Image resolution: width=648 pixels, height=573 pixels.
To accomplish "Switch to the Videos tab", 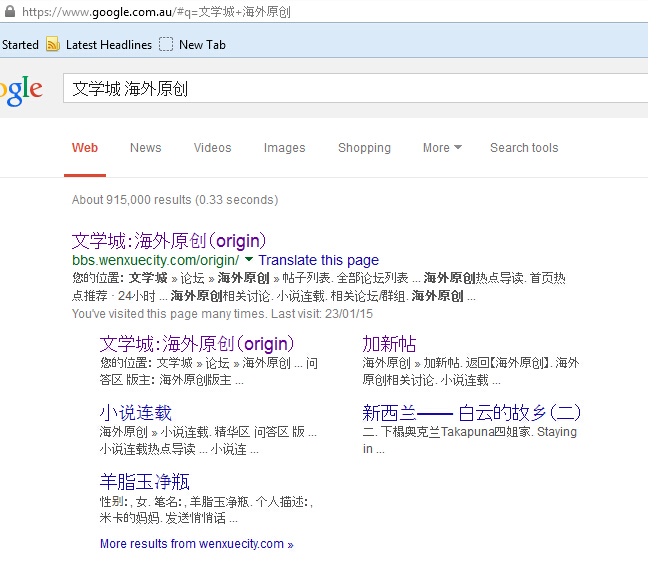I will point(212,147).
